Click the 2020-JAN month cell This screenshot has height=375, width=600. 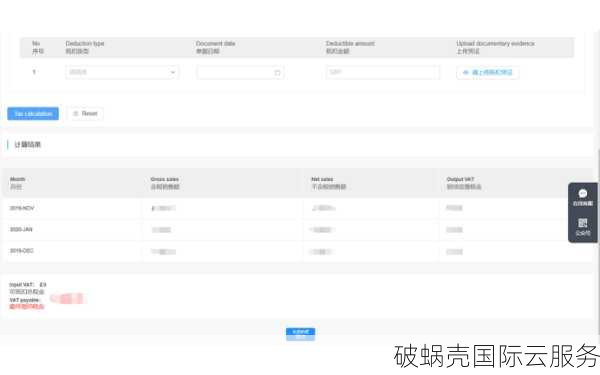[21, 230]
